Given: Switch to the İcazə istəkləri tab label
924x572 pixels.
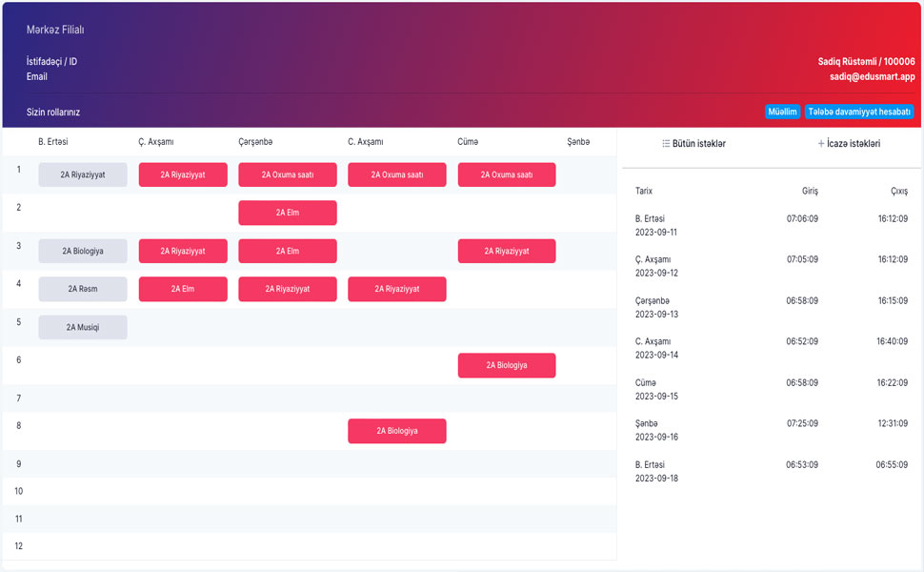Looking at the screenshot, I should coord(854,144).
